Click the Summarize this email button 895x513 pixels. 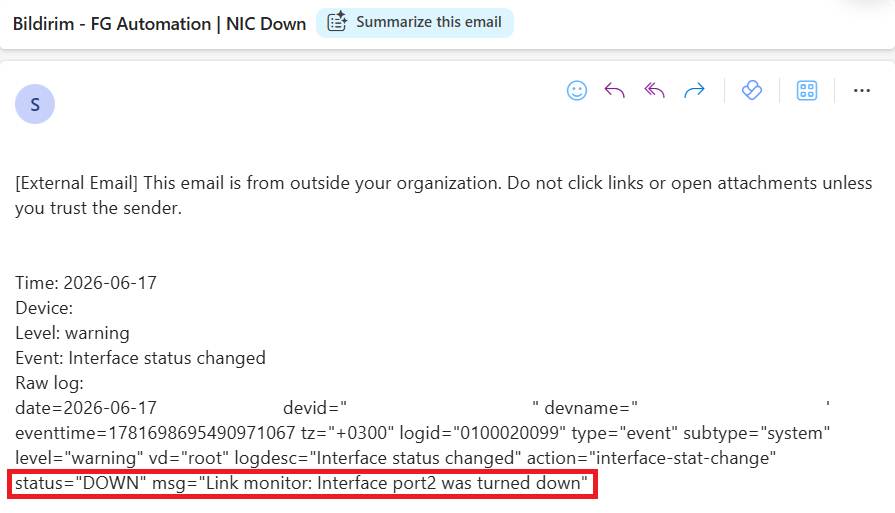(415, 23)
